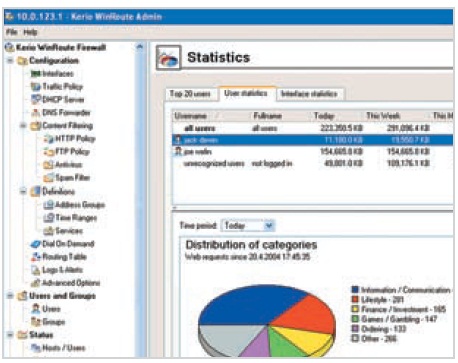The width and height of the screenshot is (458, 363).
Task: Collapse the Content Filtering node
Action: pos(23,126)
